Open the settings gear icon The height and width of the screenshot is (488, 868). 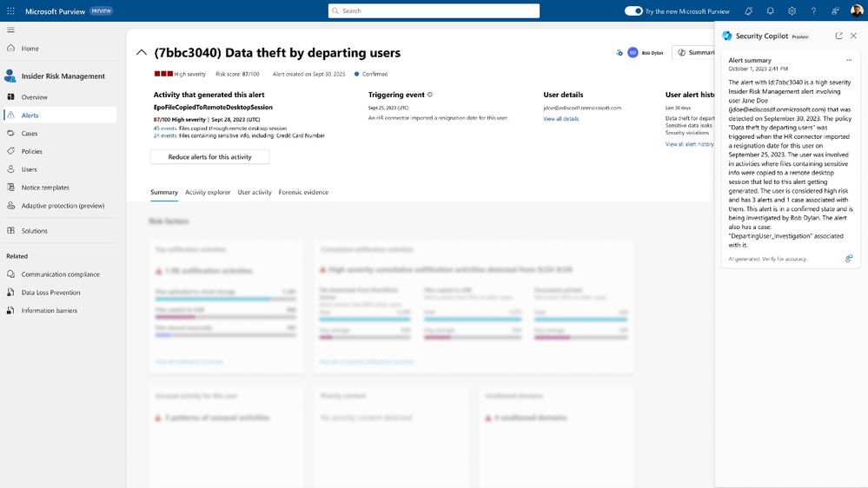pos(792,11)
